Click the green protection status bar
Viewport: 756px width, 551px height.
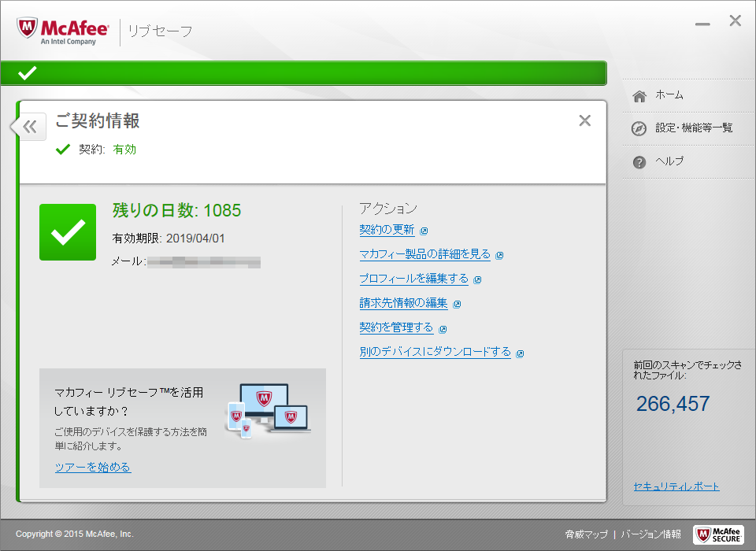tap(303, 73)
